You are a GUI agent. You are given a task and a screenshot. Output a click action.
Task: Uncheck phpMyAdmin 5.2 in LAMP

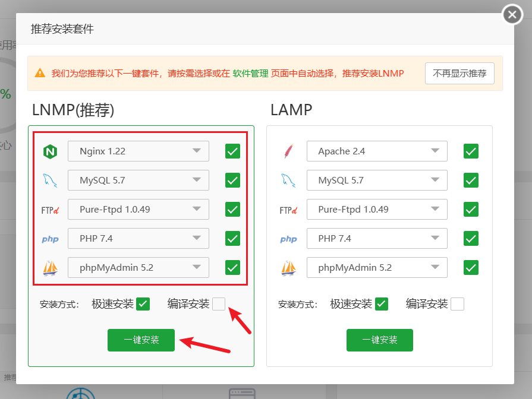point(471,268)
